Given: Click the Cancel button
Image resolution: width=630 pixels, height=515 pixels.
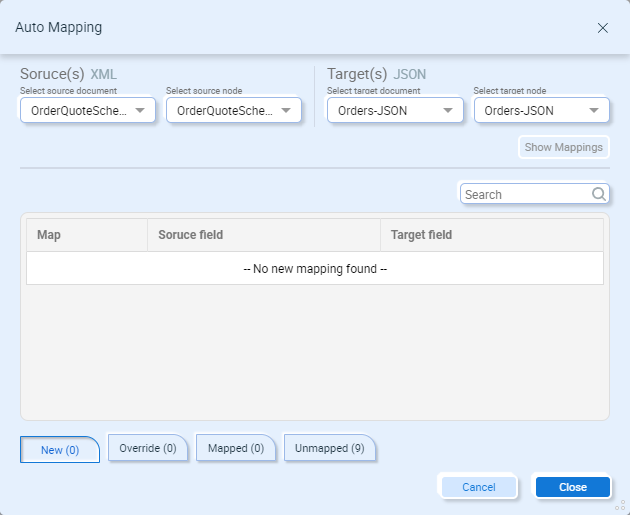Looking at the screenshot, I should pyautogui.click(x=479, y=487).
